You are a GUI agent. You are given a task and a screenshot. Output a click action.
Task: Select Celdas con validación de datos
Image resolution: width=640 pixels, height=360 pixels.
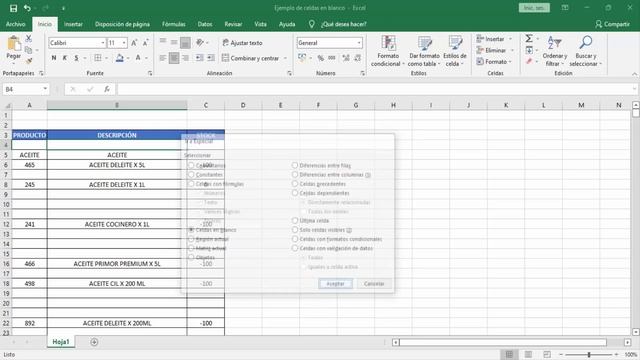point(332,248)
